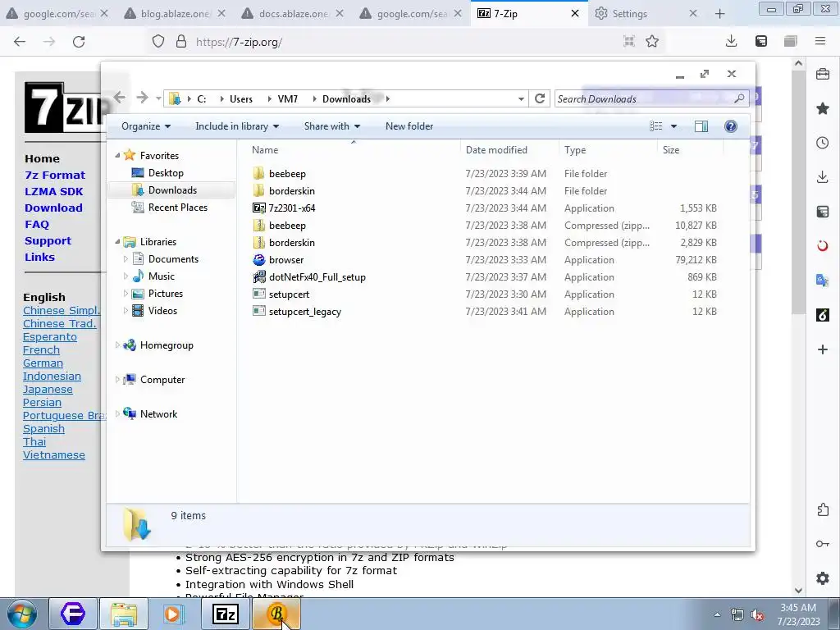
Task: Close the 7-Zip browser tab
Action: 575,13
